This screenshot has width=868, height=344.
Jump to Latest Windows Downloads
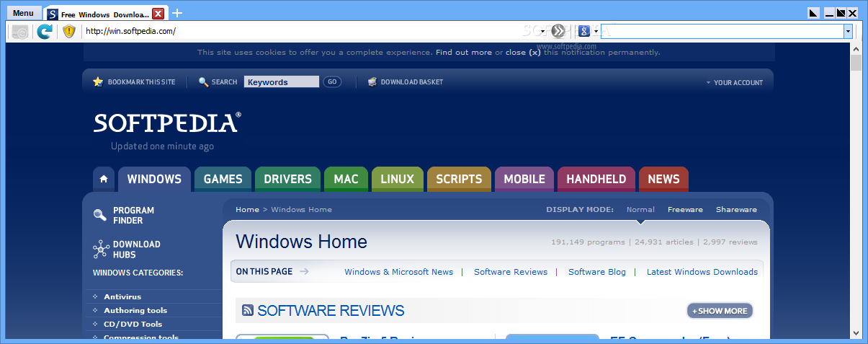(702, 272)
